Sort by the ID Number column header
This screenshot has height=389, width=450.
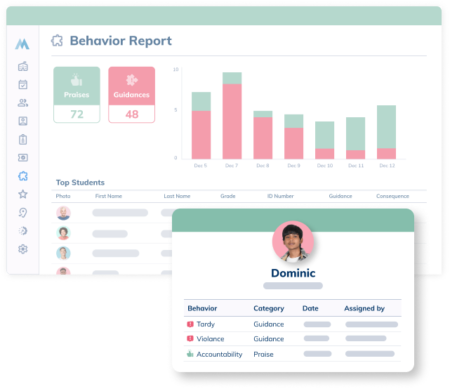click(x=280, y=196)
